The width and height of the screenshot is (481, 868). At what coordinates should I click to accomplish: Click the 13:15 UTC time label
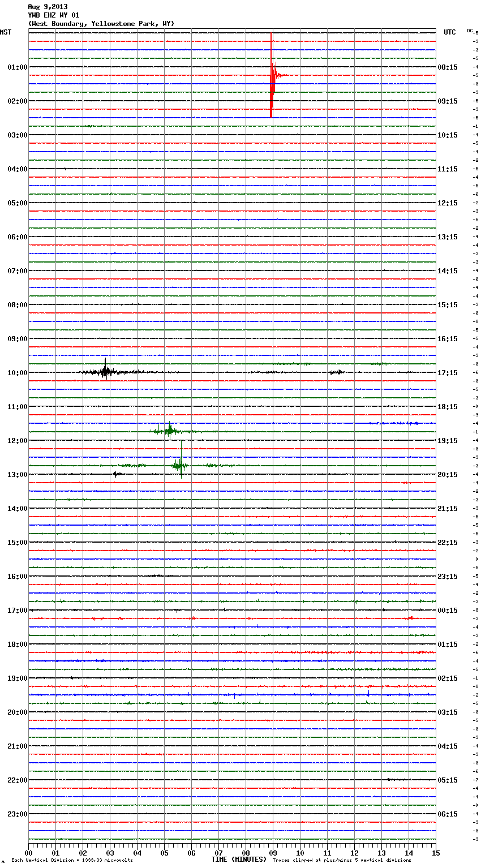click(x=448, y=237)
